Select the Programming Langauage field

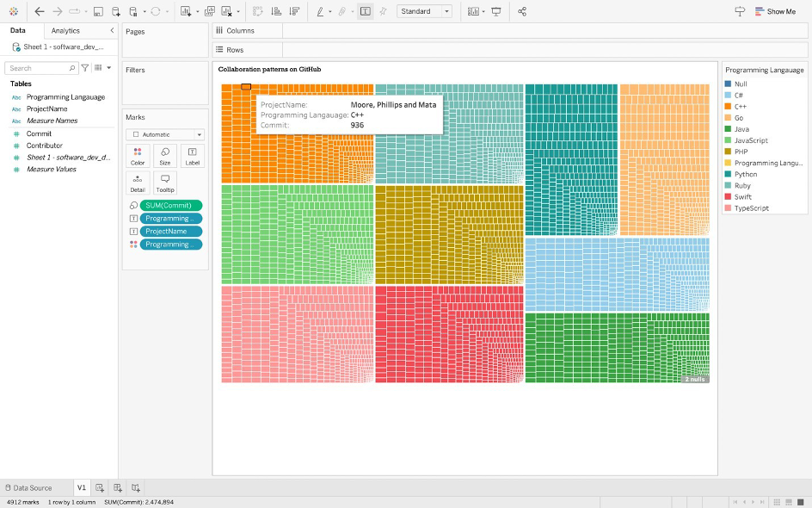[65, 97]
